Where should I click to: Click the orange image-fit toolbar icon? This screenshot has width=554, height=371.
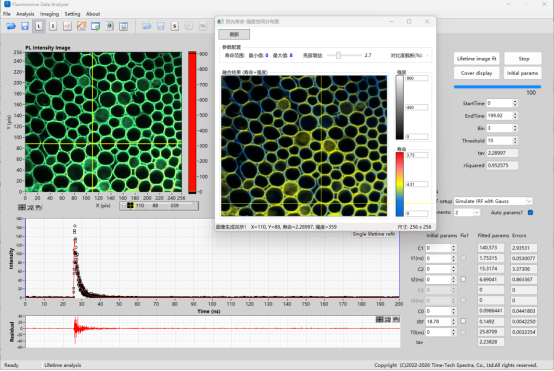pos(81,26)
